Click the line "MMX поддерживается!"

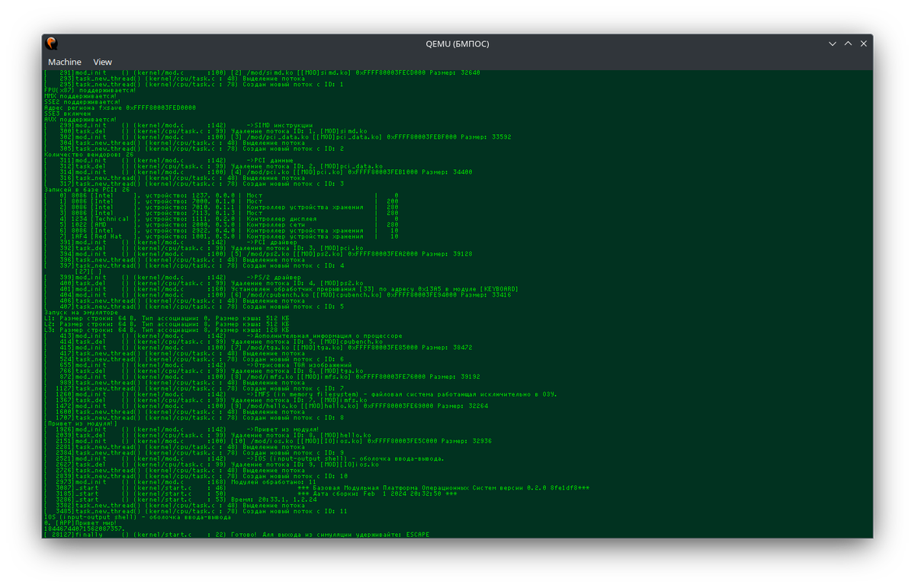(80, 96)
